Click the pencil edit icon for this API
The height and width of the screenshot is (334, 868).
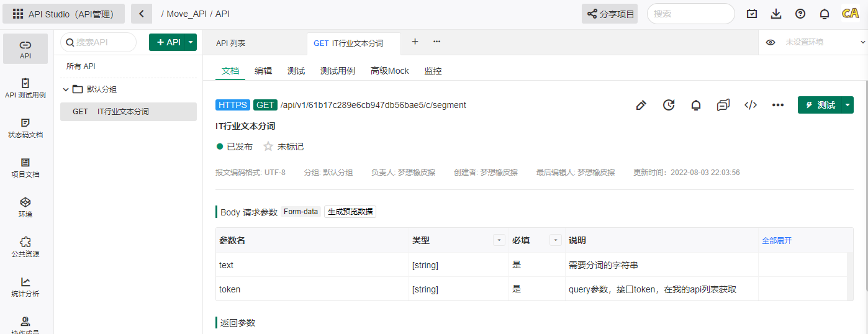click(x=641, y=105)
